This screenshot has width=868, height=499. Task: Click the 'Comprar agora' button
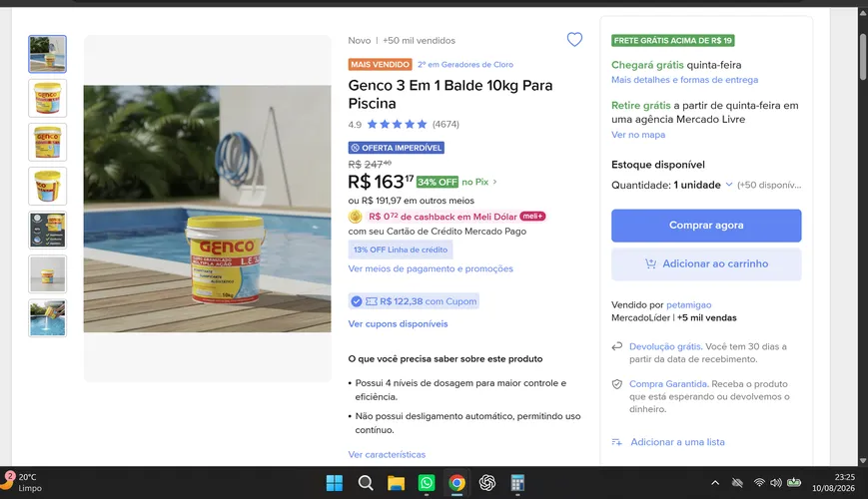pyautogui.click(x=706, y=226)
